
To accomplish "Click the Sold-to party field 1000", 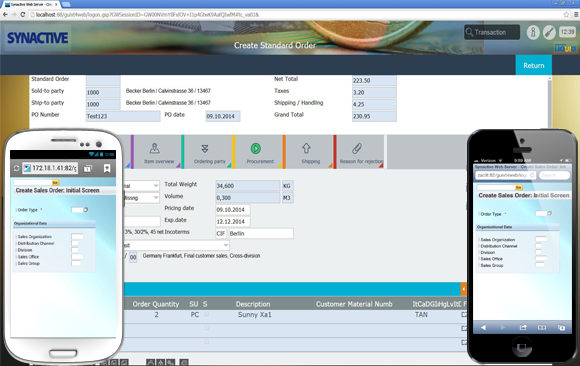I will tap(103, 92).
